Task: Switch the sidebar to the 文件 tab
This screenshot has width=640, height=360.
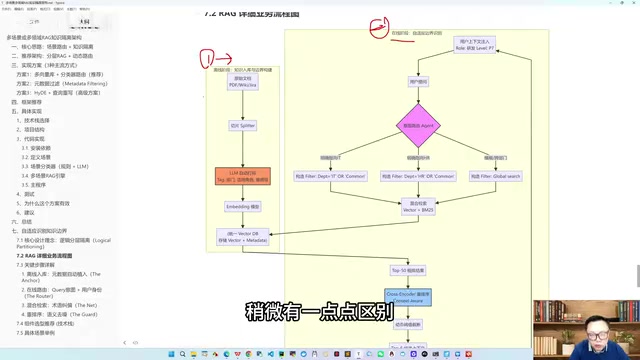Action: (x=34, y=22)
